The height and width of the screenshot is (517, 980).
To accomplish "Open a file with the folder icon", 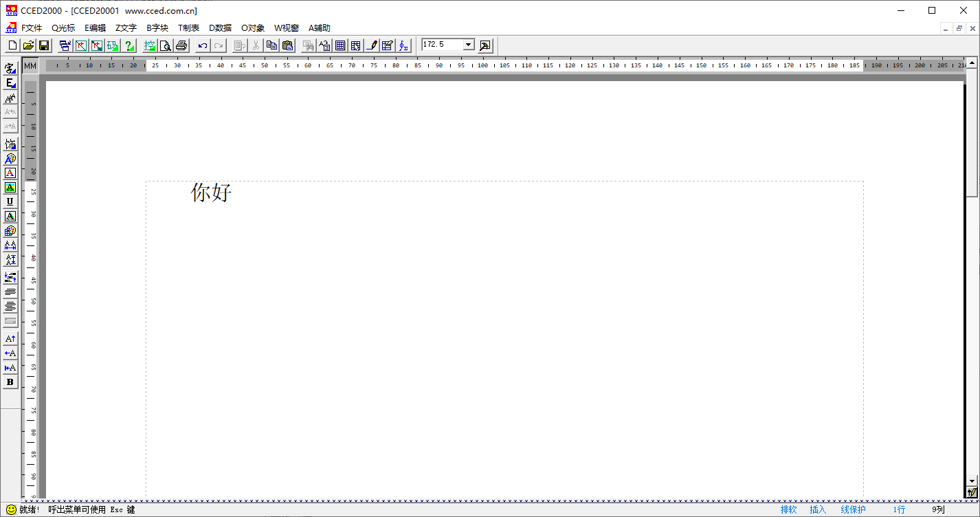I will point(28,45).
